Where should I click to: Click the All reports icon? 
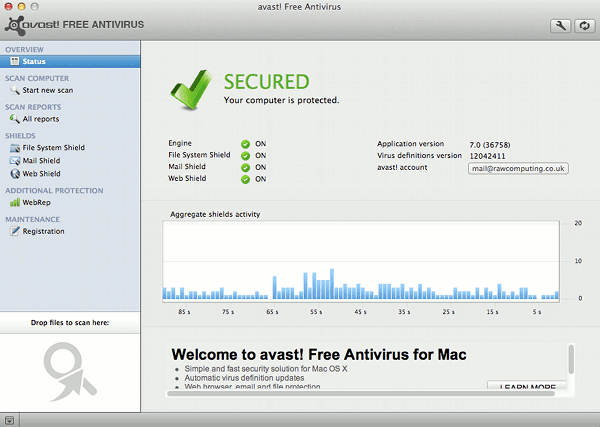15,119
